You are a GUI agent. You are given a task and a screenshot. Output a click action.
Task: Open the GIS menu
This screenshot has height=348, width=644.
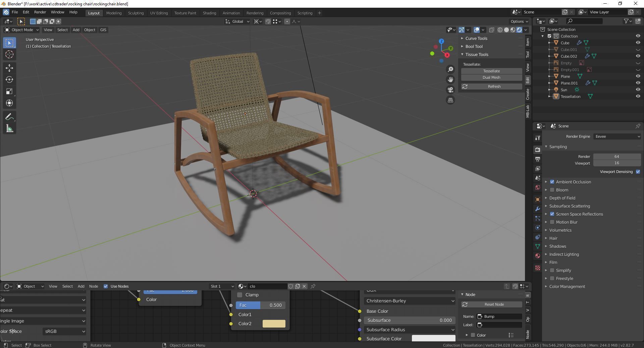pos(103,30)
